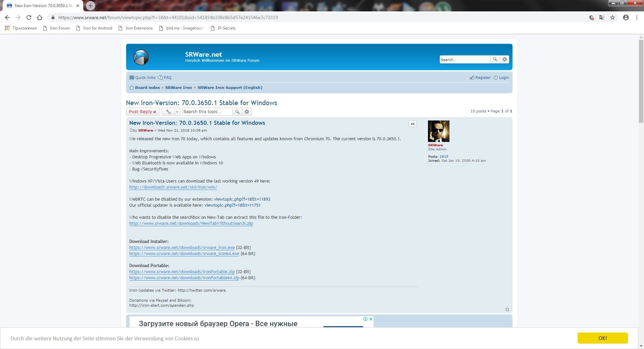The width and height of the screenshot is (644, 349).
Task: Focus the forum Search field
Action: (465, 59)
